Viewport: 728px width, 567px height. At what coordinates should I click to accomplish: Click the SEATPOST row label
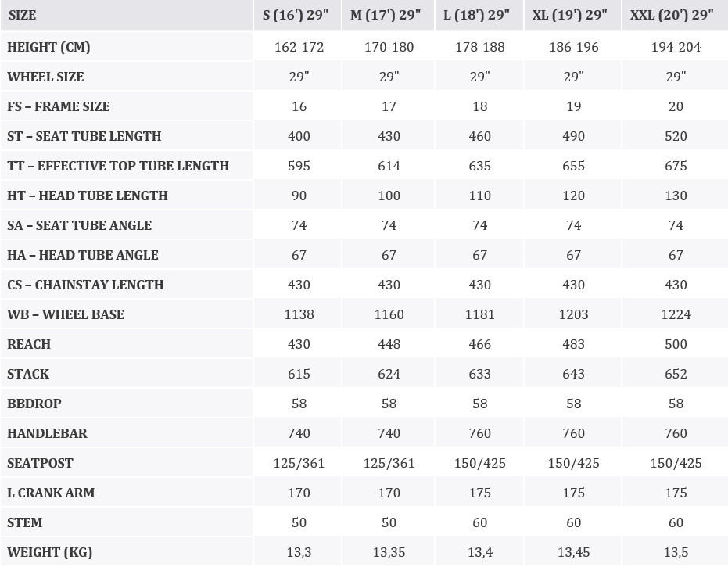point(40,463)
